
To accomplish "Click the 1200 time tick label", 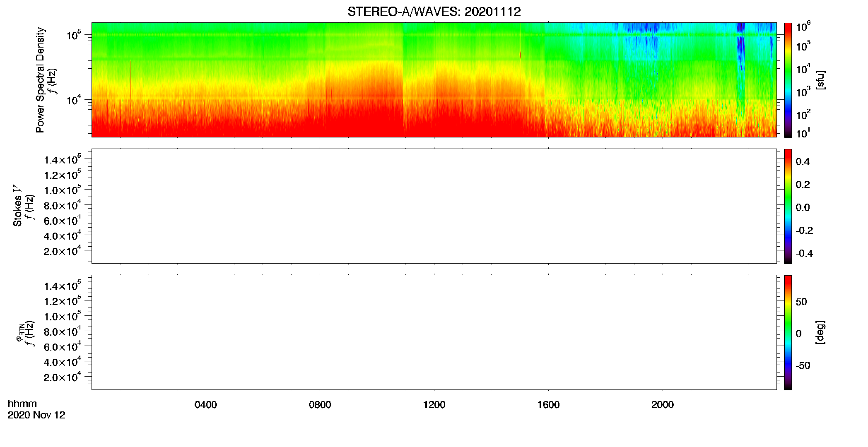I will 434,405.
